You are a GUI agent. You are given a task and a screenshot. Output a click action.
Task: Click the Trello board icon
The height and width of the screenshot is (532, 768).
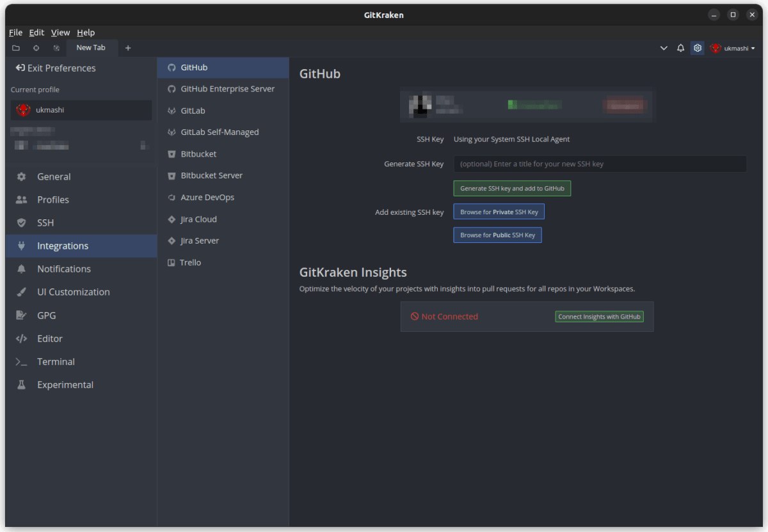(x=172, y=262)
